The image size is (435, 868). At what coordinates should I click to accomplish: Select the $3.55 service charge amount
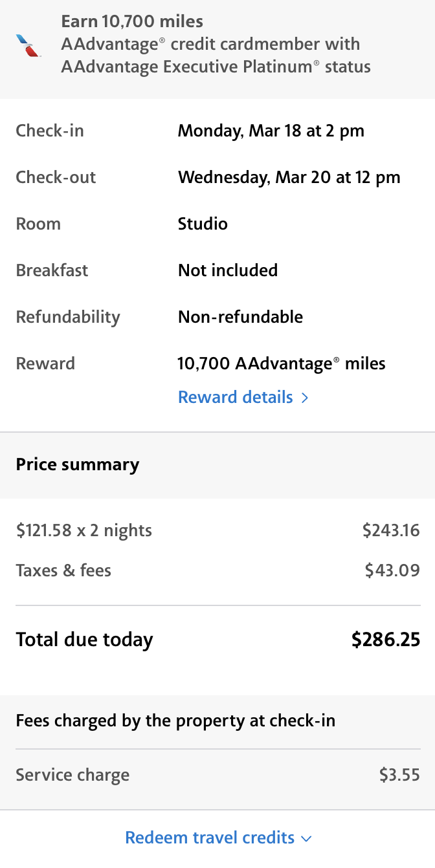coord(399,775)
